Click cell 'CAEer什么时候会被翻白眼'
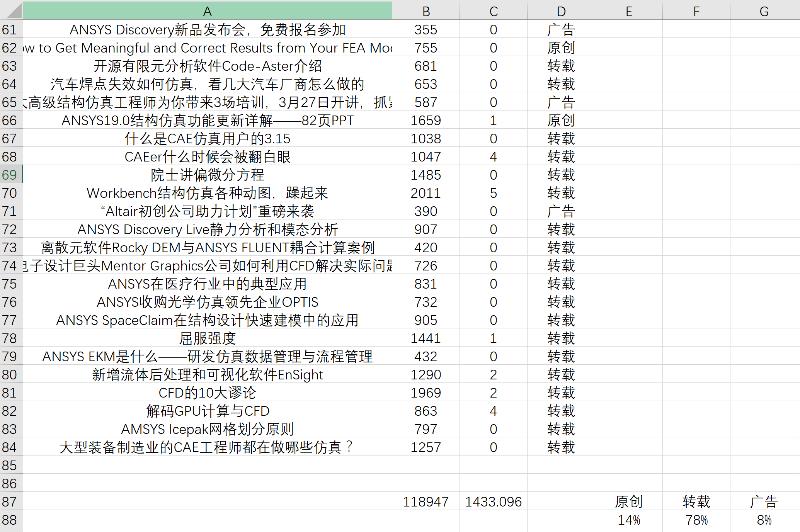The image size is (800, 532). pyautogui.click(x=208, y=157)
